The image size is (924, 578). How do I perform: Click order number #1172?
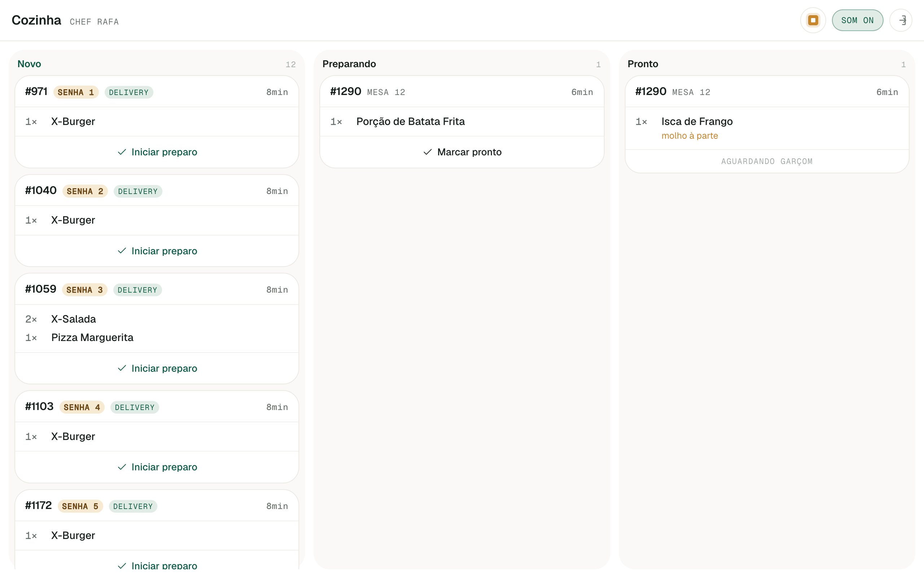coord(38,505)
